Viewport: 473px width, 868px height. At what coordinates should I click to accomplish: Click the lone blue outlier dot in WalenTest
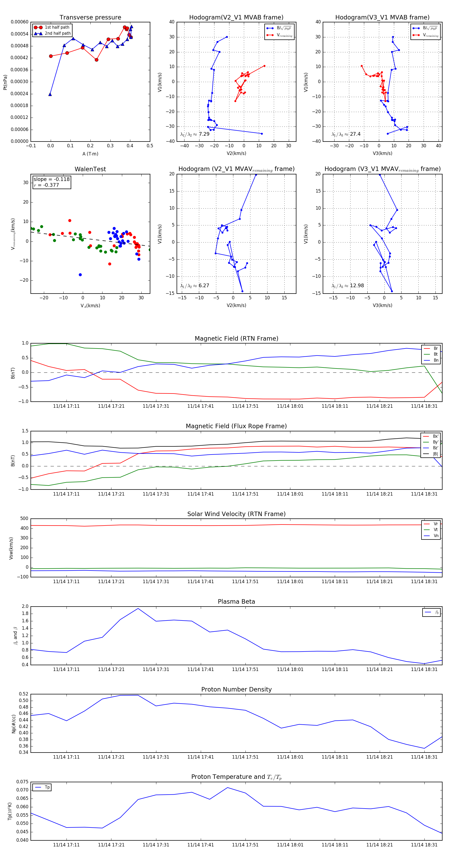pyautogui.click(x=80, y=275)
